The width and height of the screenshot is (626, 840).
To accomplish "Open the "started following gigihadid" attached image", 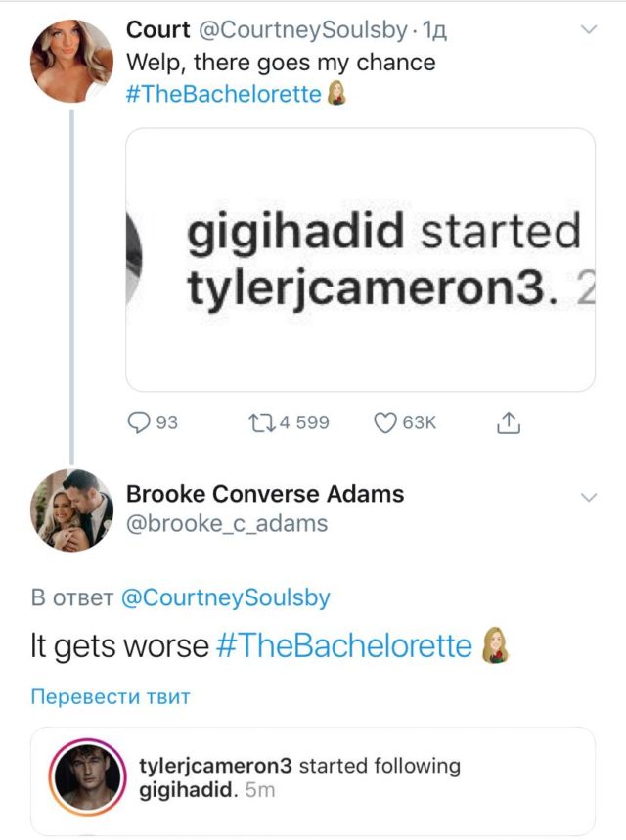I will [313, 779].
